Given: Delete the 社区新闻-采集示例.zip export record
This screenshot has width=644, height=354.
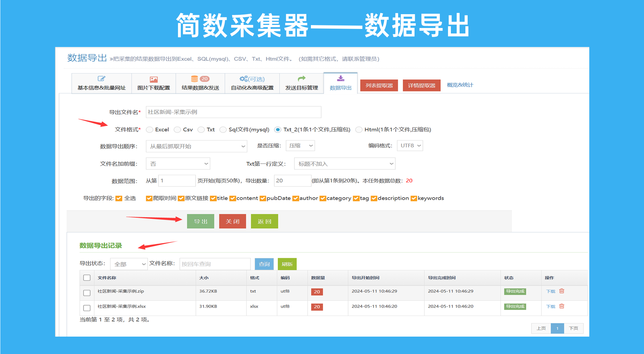Looking at the screenshot, I should [x=562, y=291].
